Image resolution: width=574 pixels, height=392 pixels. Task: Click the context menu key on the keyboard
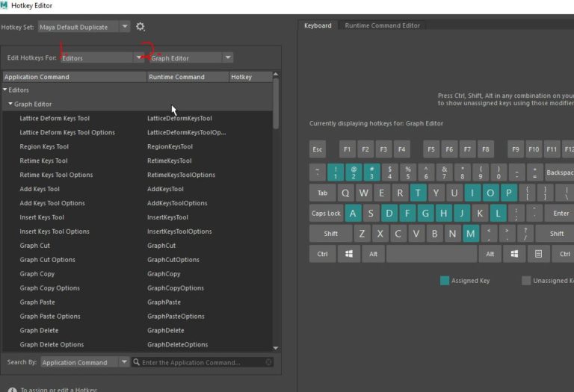pyautogui.click(x=538, y=254)
